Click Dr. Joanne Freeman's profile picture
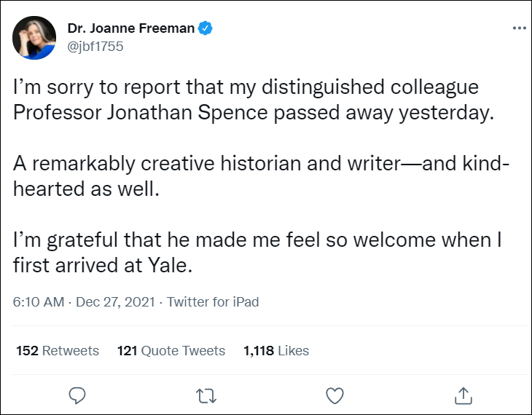This screenshot has height=415, width=532. [x=34, y=38]
